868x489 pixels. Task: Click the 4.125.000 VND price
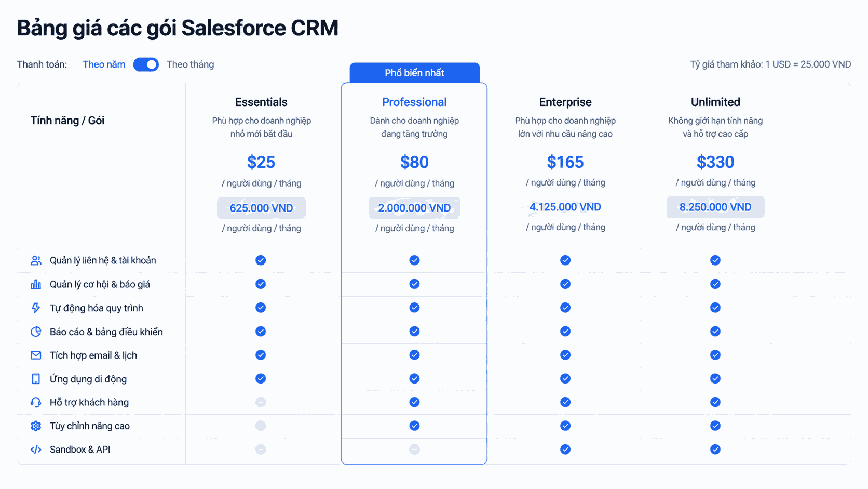(x=565, y=207)
